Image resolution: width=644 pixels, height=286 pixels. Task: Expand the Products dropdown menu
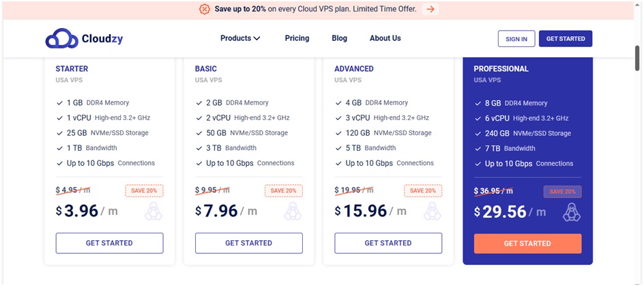coord(240,38)
